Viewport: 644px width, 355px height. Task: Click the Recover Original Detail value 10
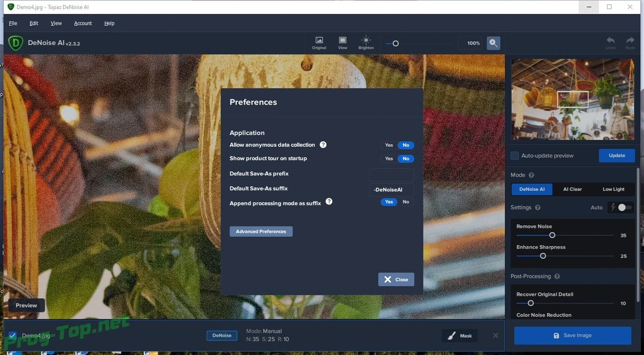click(x=623, y=304)
